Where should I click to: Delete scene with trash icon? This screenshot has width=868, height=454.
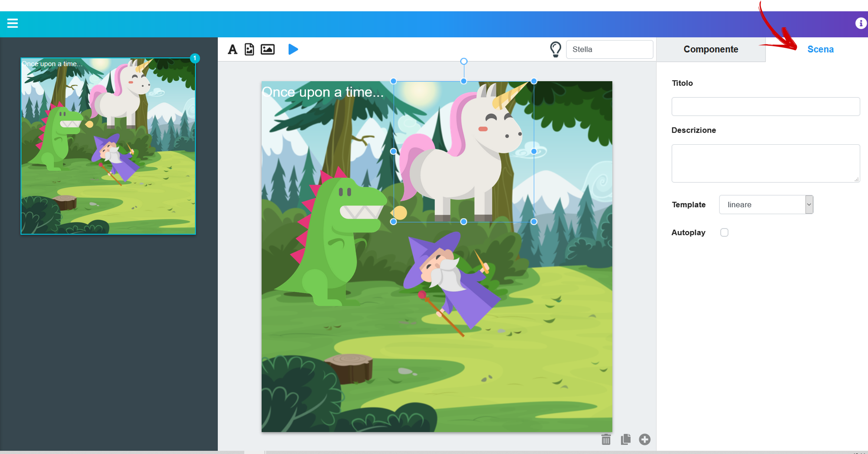[x=606, y=440]
